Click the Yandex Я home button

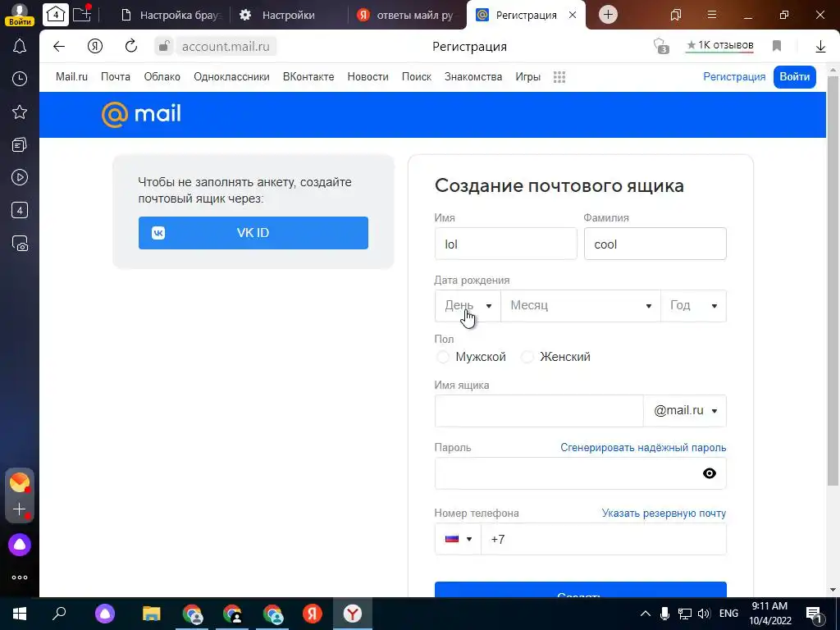pyautogui.click(x=95, y=47)
